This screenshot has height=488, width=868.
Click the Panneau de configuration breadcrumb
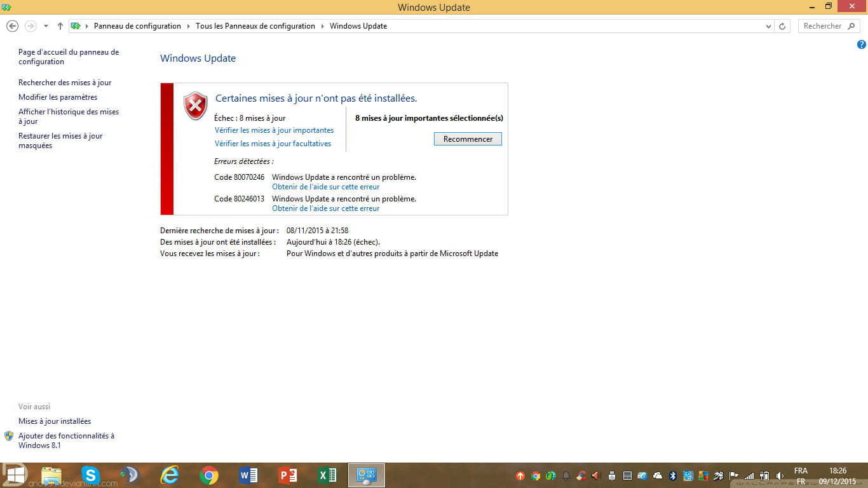click(x=137, y=26)
